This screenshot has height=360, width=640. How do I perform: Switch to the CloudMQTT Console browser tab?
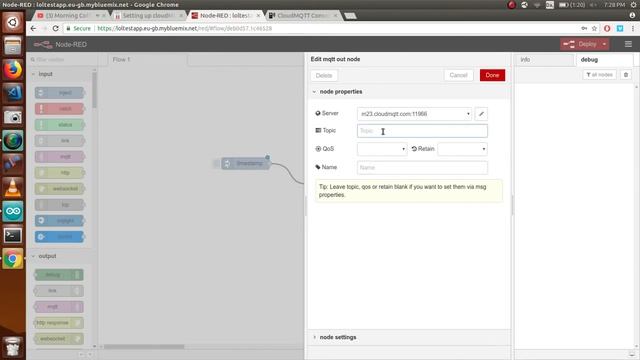click(x=302, y=16)
